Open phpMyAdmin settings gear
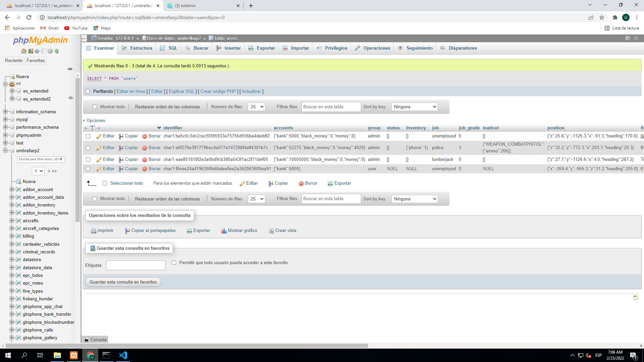The image size is (644, 362). [628, 38]
